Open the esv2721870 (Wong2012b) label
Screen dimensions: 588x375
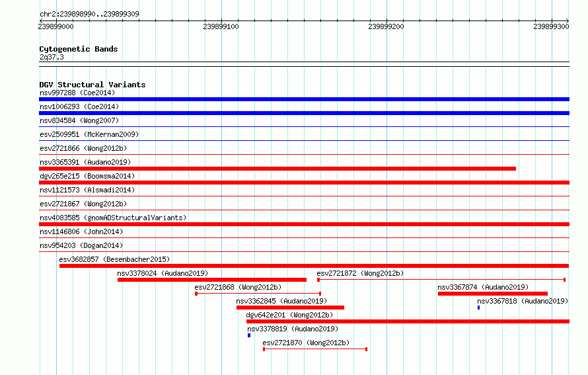point(306,343)
